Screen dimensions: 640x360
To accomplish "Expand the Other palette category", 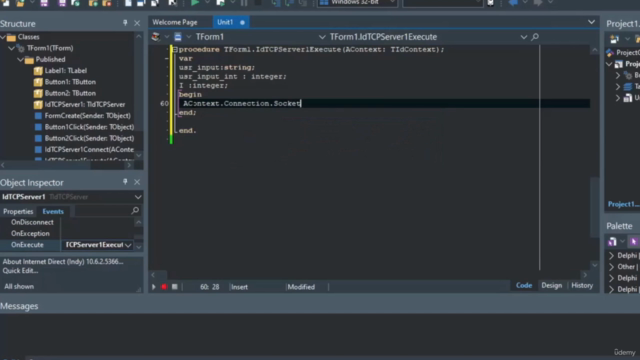I will pos(611,267).
